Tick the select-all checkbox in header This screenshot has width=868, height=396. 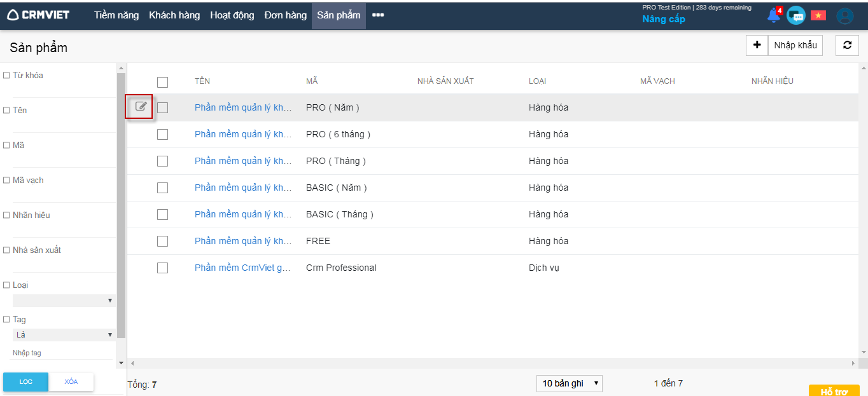162,82
